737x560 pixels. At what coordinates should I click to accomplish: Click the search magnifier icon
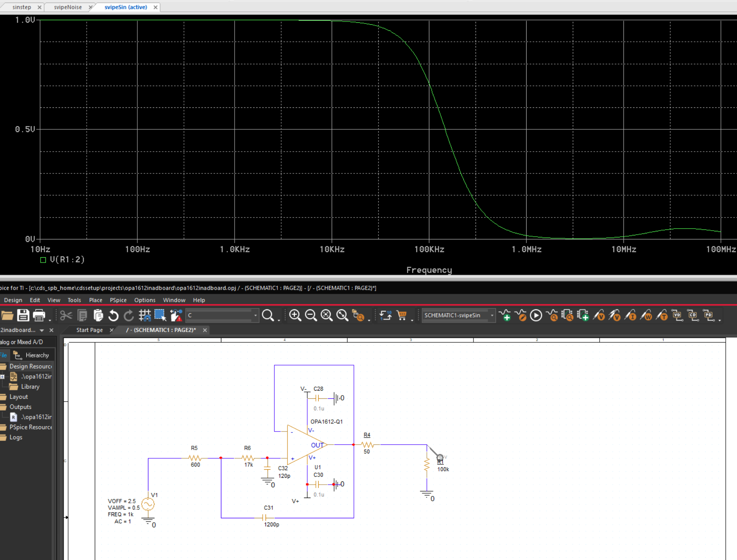click(x=268, y=315)
